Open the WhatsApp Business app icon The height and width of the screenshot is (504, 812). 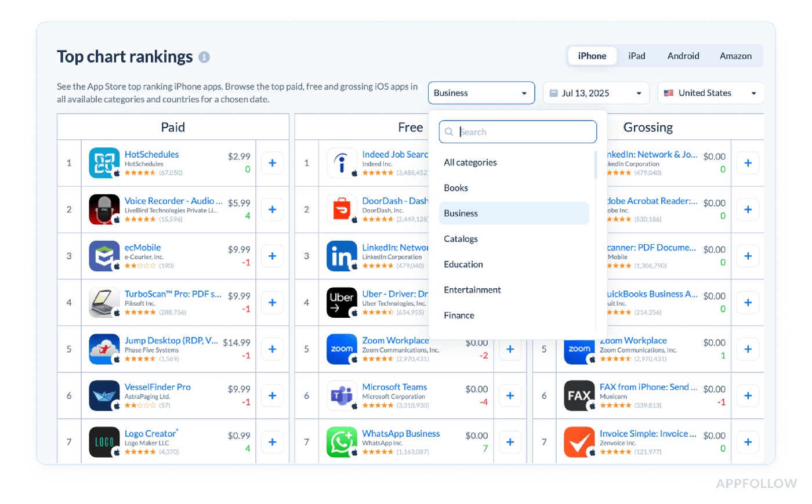(x=342, y=442)
